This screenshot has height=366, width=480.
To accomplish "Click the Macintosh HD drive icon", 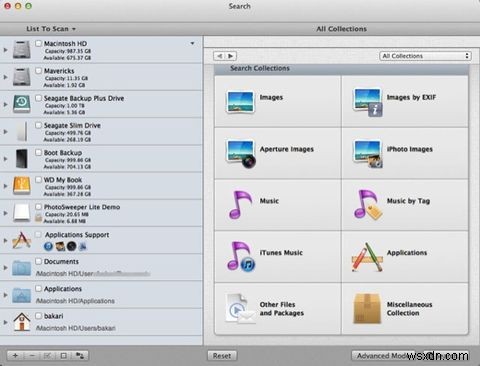I will point(22,50).
